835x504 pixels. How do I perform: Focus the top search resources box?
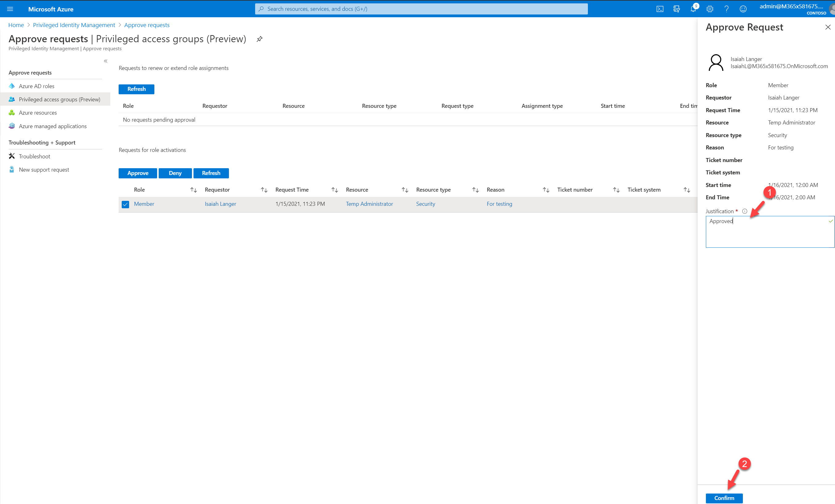click(x=421, y=9)
